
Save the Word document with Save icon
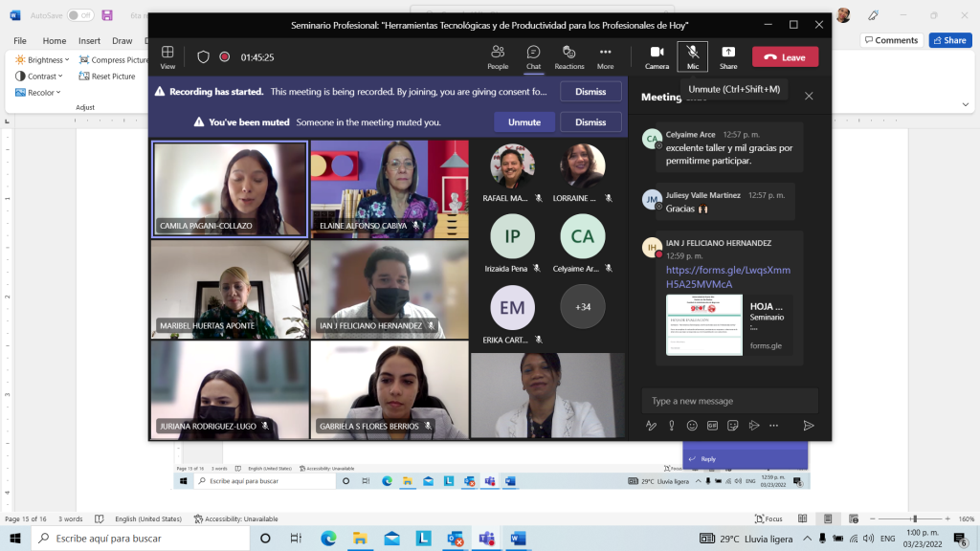(107, 15)
